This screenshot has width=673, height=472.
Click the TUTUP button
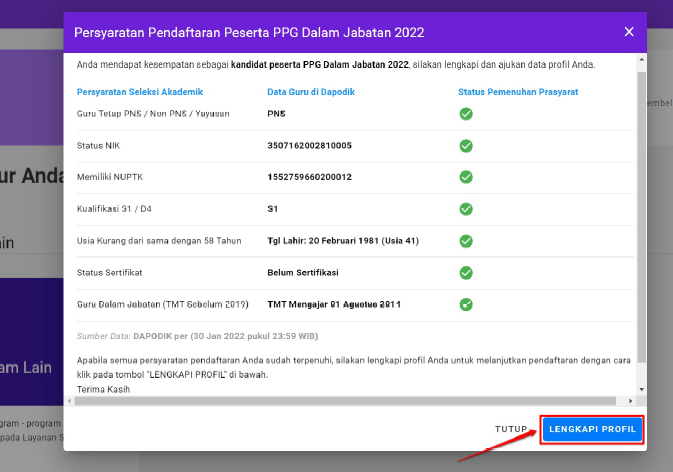coord(511,429)
